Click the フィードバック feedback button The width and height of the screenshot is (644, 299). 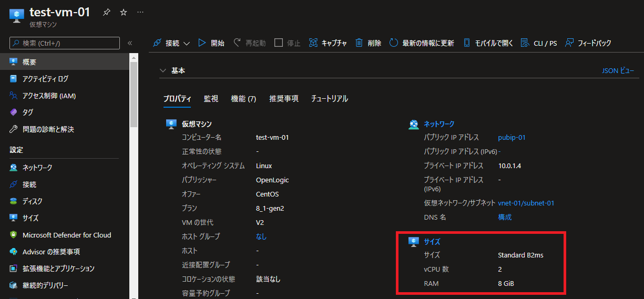tap(588, 43)
